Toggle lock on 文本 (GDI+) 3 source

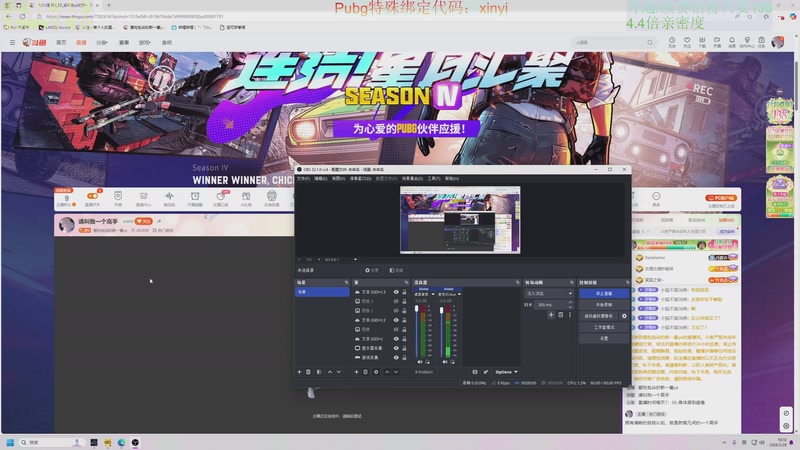[404, 292]
